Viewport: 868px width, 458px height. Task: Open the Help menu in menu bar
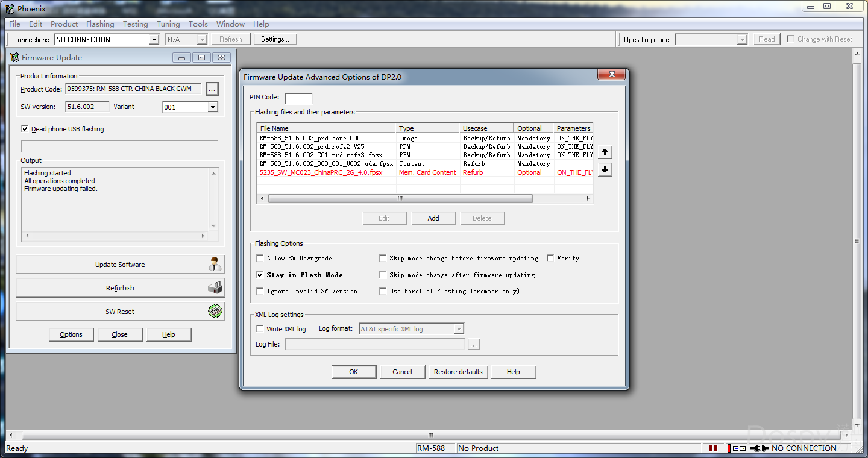pos(261,24)
